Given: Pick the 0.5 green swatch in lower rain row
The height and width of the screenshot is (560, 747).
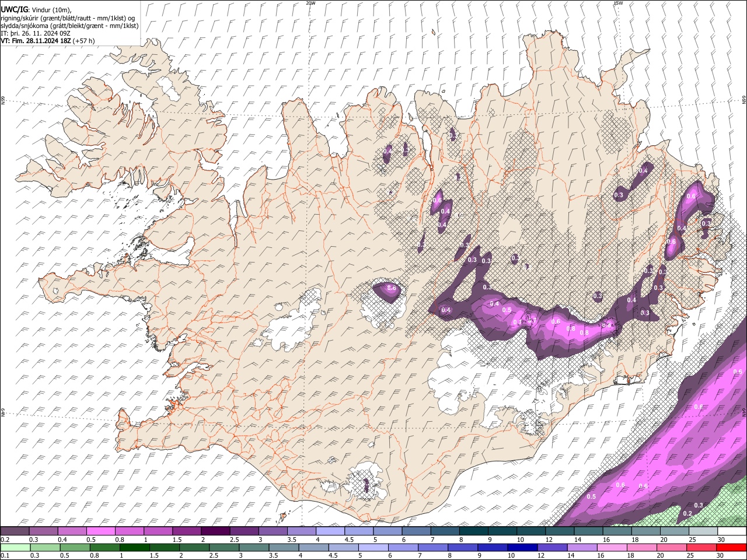Looking at the screenshot, I should [75, 547].
